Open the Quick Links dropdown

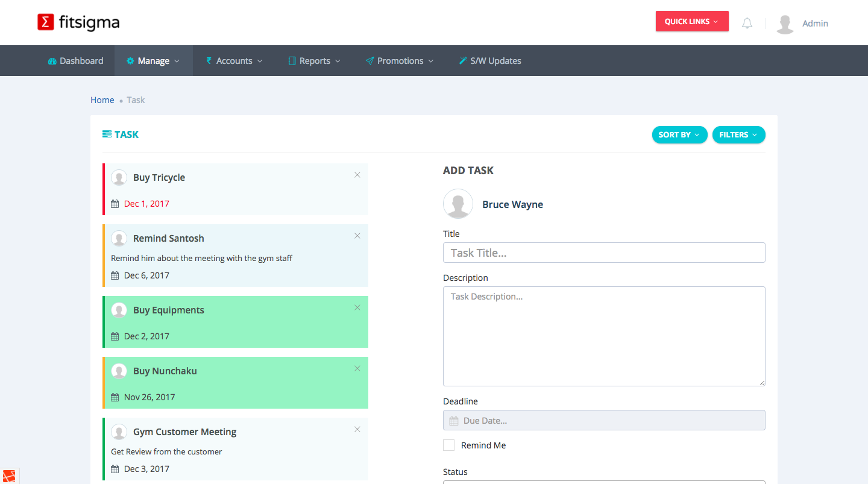691,22
